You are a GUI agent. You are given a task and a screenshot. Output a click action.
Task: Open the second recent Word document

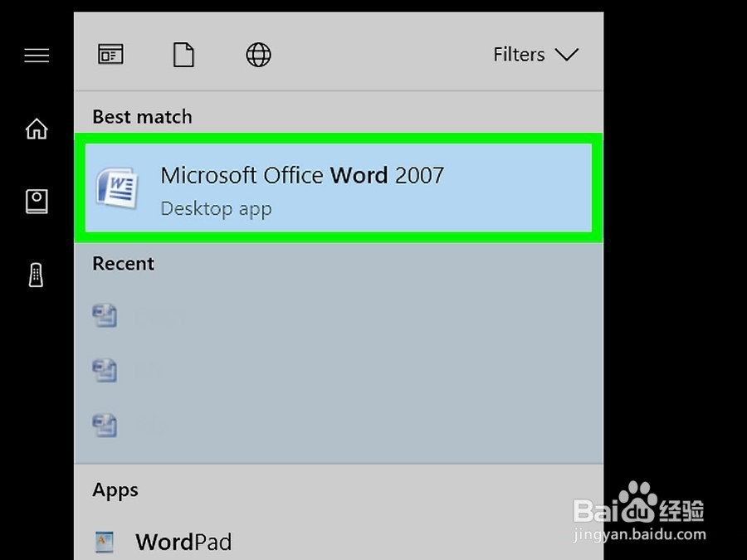point(339,371)
